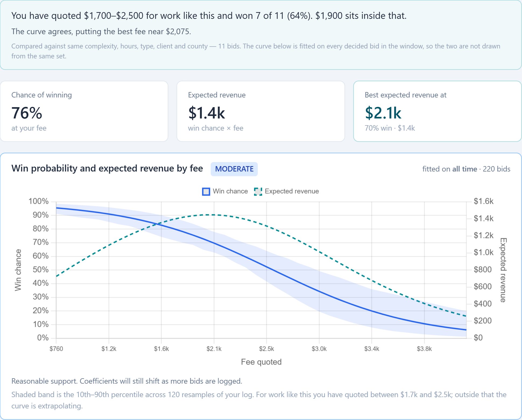Click the $3.0k fee tick on x-axis
This screenshot has width=522, height=420.
tap(319, 349)
